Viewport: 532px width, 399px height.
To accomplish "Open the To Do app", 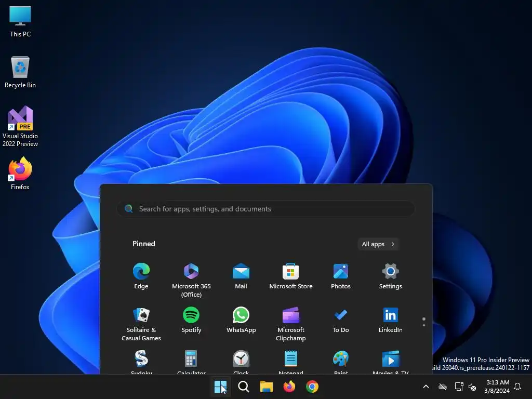I will [341, 320].
